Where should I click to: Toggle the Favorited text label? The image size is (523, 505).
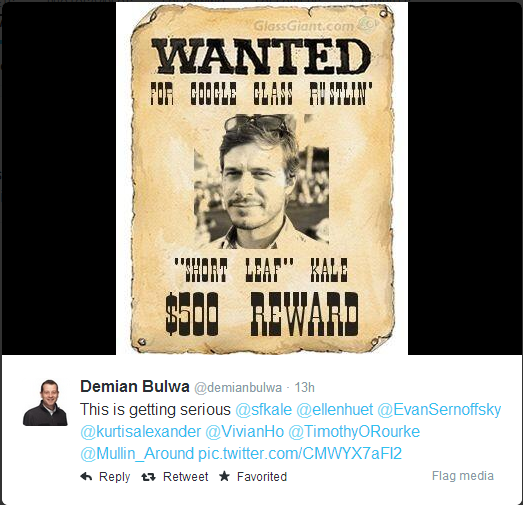pos(262,477)
